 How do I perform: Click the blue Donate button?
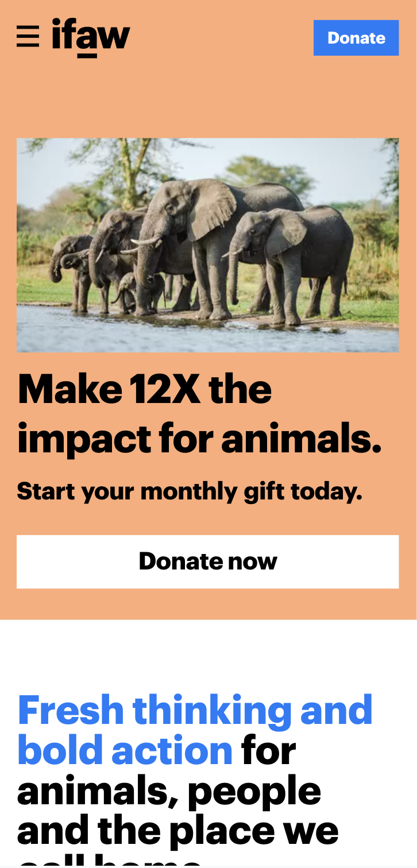pos(356,38)
